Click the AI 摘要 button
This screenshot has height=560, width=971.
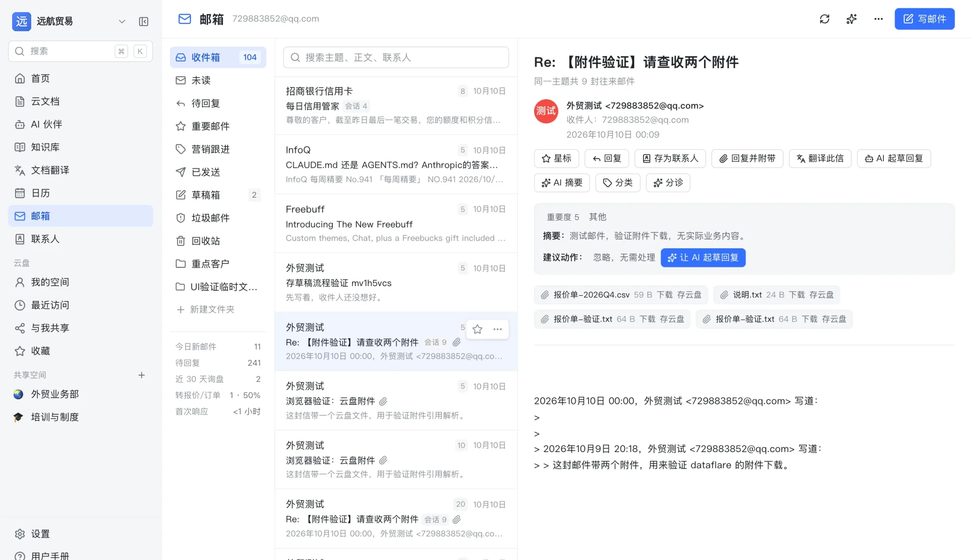562,183
